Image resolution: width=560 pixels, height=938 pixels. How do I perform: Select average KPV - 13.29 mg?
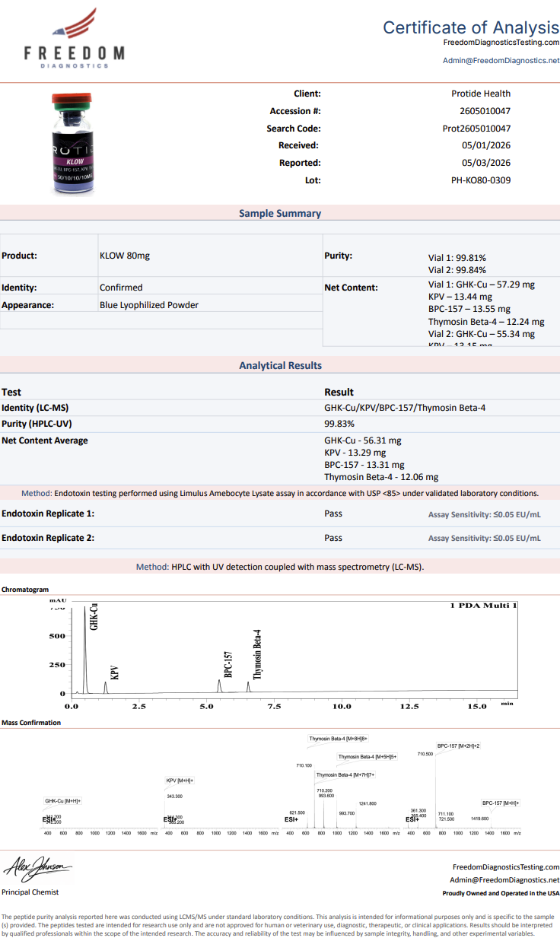[355, 453]
